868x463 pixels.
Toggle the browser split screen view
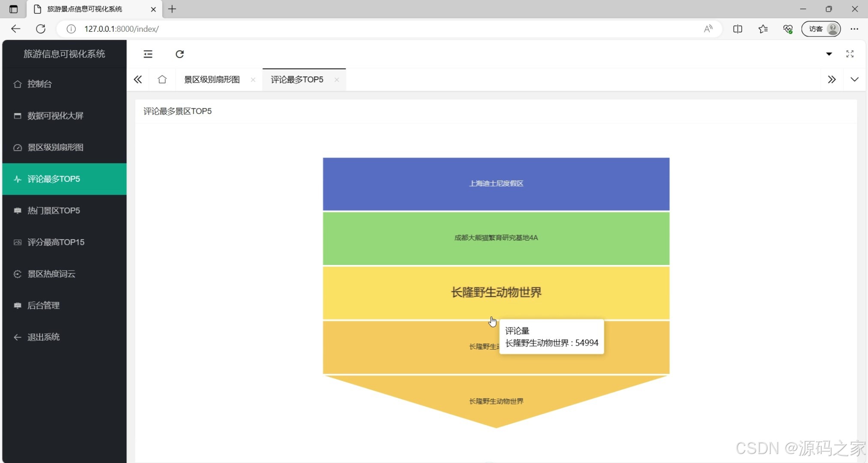click(738, 29)
